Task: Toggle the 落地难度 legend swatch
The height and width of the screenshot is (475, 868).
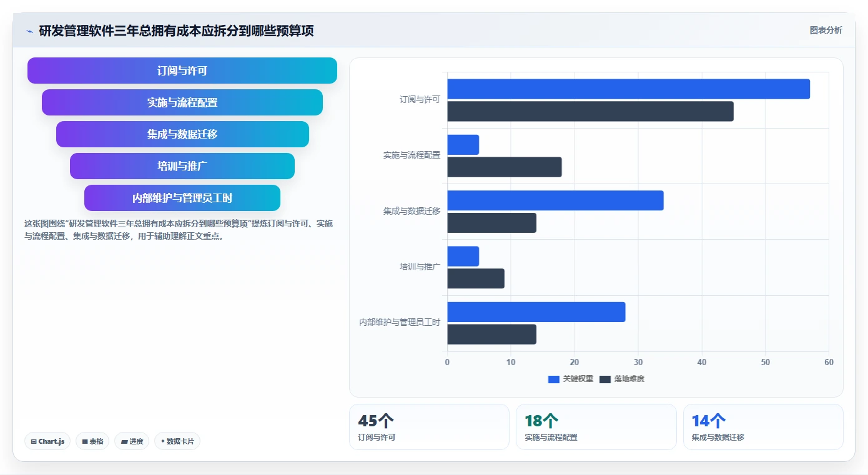Action: click(604, 379)
